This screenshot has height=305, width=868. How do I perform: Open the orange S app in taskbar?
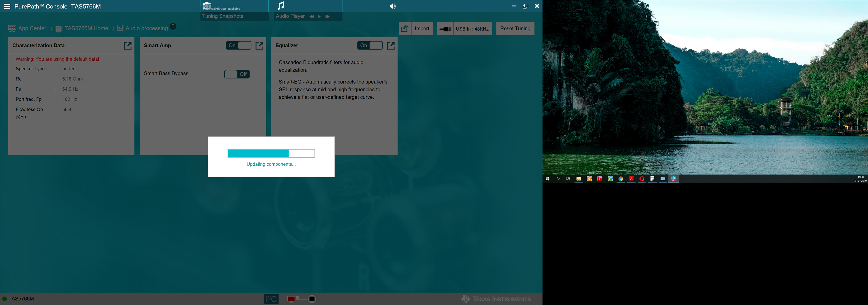click(589, 179)
